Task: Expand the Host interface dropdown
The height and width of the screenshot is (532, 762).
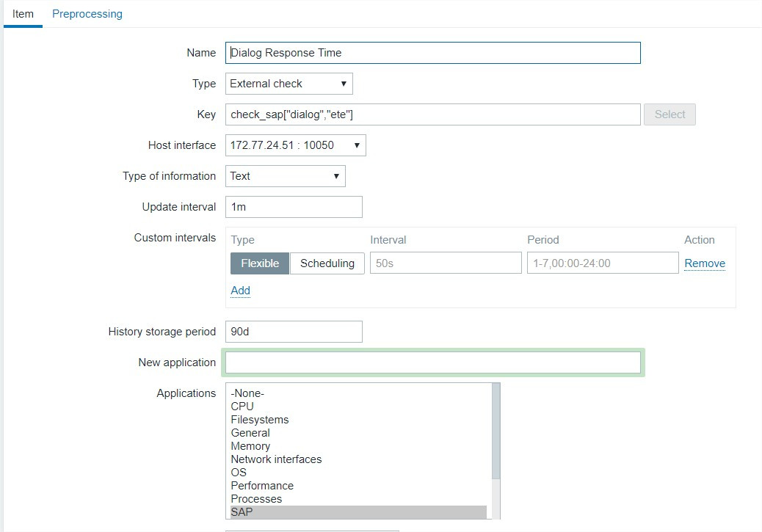Action: point(295,145)
